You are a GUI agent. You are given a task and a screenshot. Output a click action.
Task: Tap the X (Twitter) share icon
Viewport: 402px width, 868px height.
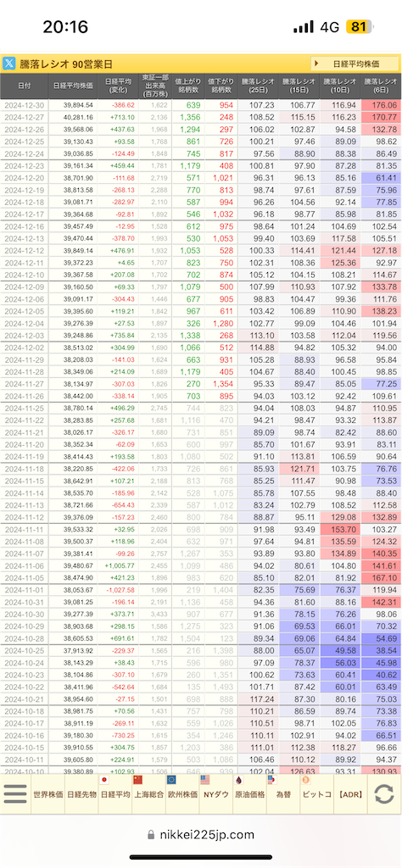click(8, 63)
